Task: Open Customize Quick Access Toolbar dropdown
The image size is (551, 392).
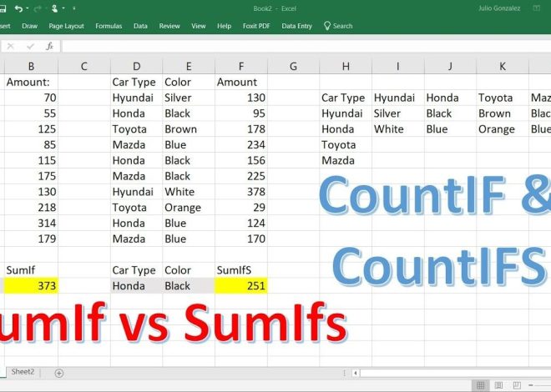Action: click(x=74, y=8)
